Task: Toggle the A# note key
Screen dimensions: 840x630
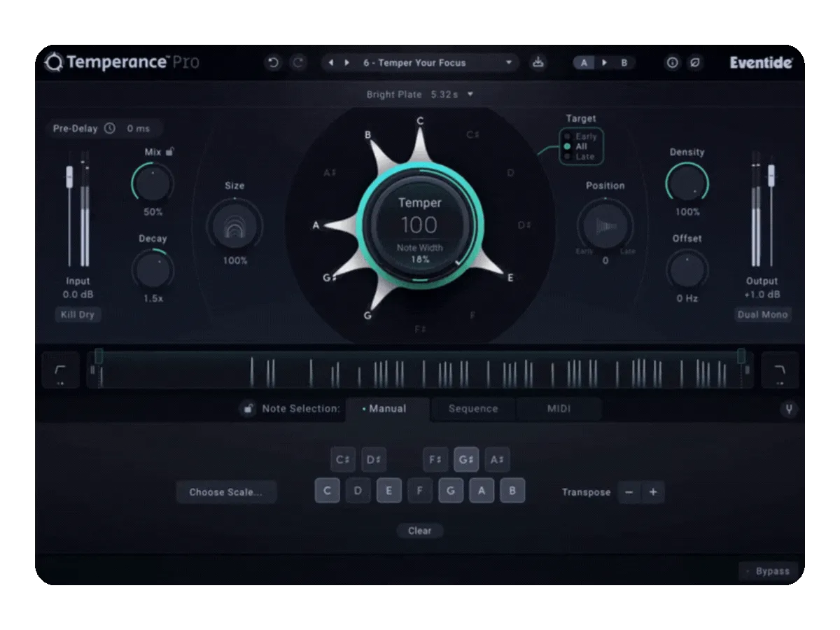Action: tap(497, 460)
